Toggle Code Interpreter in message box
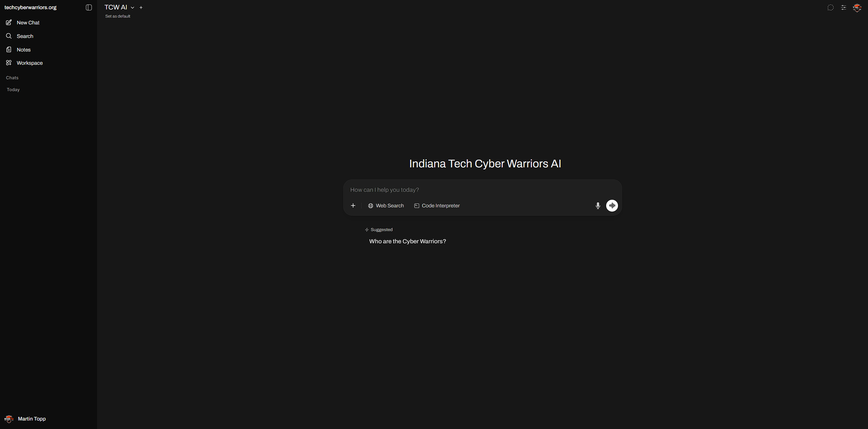The image size is (868, 429). (437, 206)
